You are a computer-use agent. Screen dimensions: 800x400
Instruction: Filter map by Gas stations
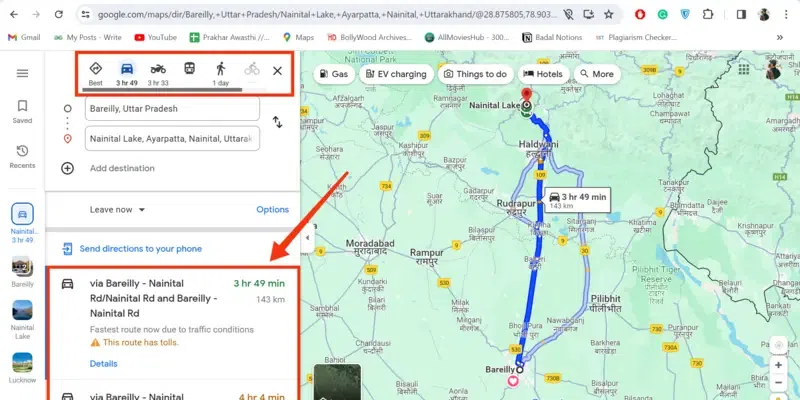[334, 74]
